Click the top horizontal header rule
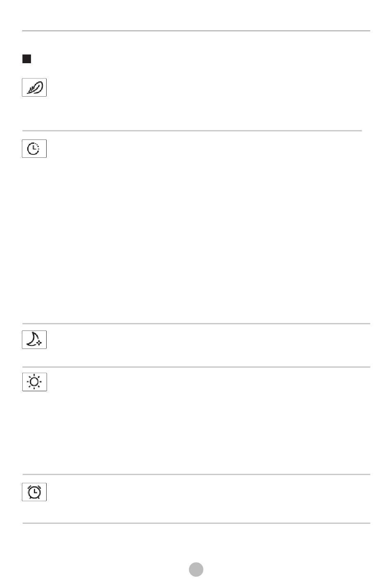Image resolution: width=392 pixels, height=580 pixels. (196, 31)
